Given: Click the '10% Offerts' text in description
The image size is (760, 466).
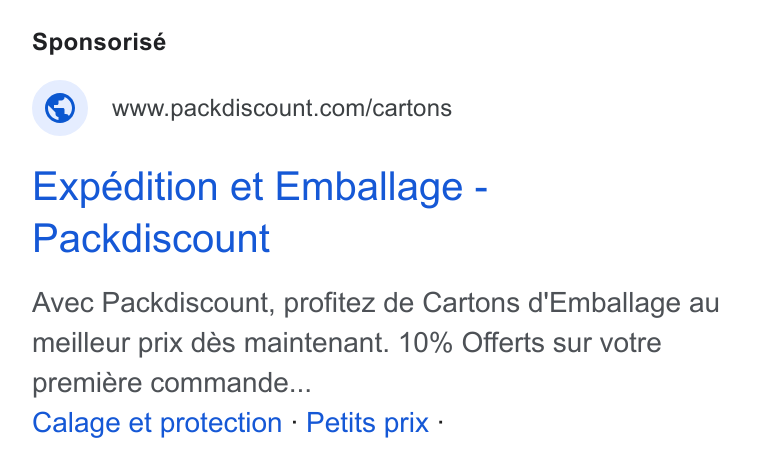Looking at the screenshot, I should (474, 343).
